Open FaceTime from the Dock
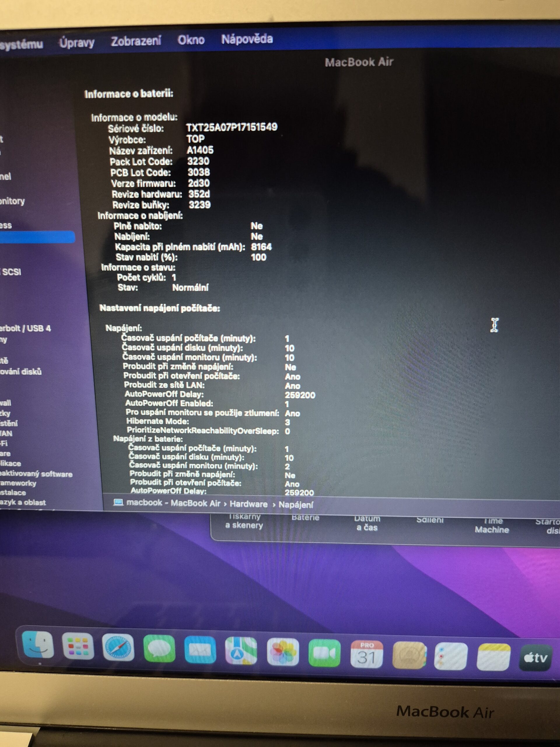Viewport: 560px width, 747px height. click(324, 653)
